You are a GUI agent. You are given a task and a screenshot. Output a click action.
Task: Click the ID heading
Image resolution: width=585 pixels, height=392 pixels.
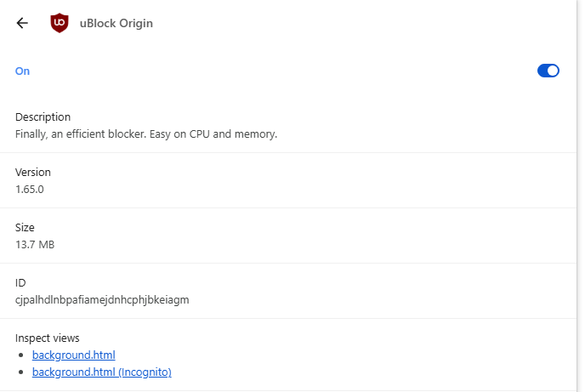point(20,282)
